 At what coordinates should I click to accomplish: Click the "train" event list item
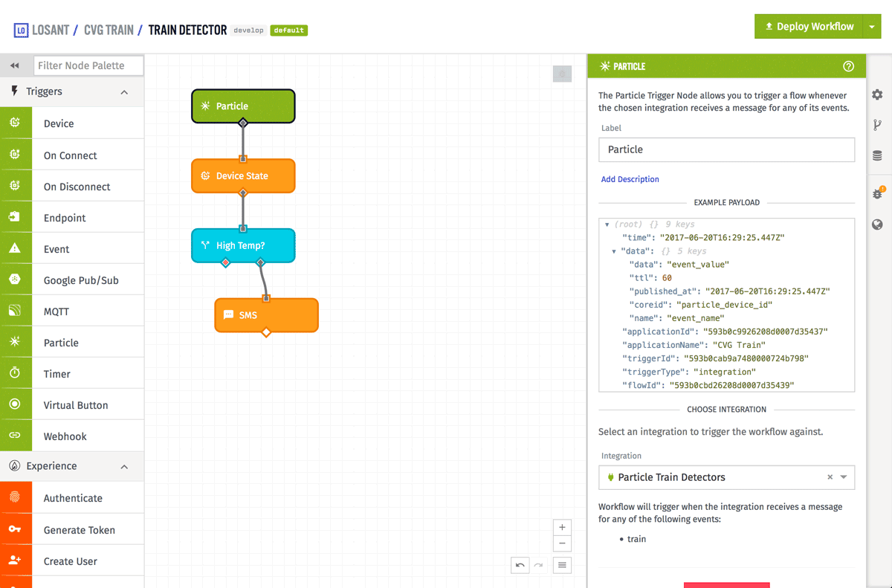[x=636, y=539]
